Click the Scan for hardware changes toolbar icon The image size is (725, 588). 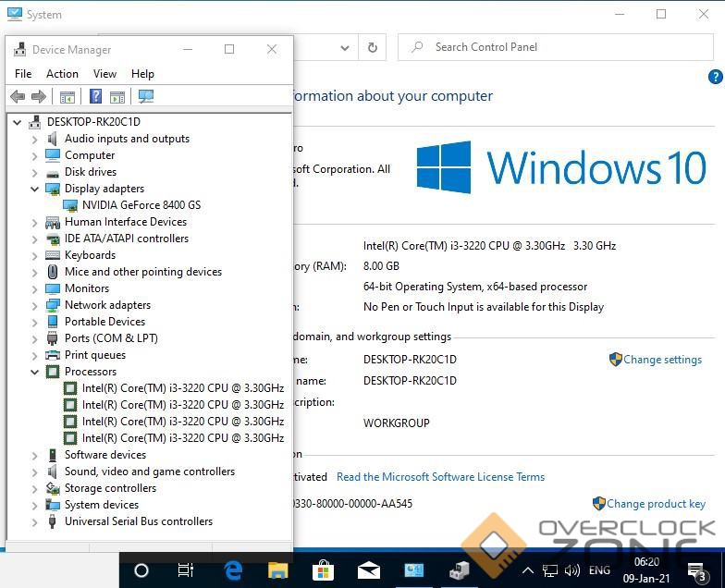pos(146,97)
